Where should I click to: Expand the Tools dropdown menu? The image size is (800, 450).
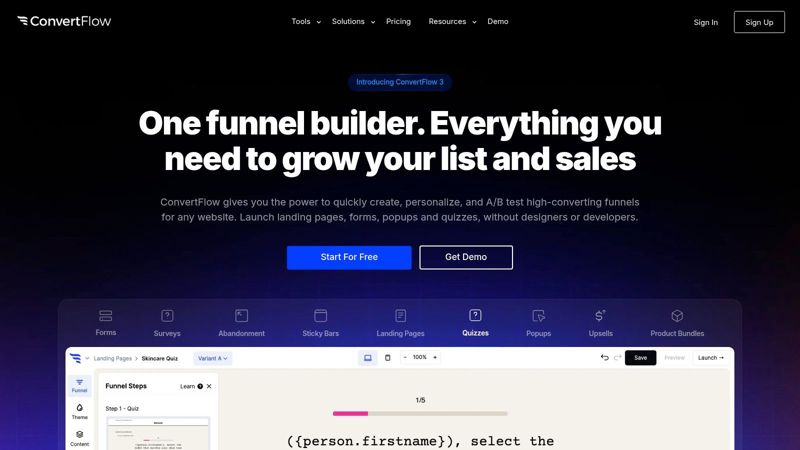pyautogui.click(x=306, y=21)
